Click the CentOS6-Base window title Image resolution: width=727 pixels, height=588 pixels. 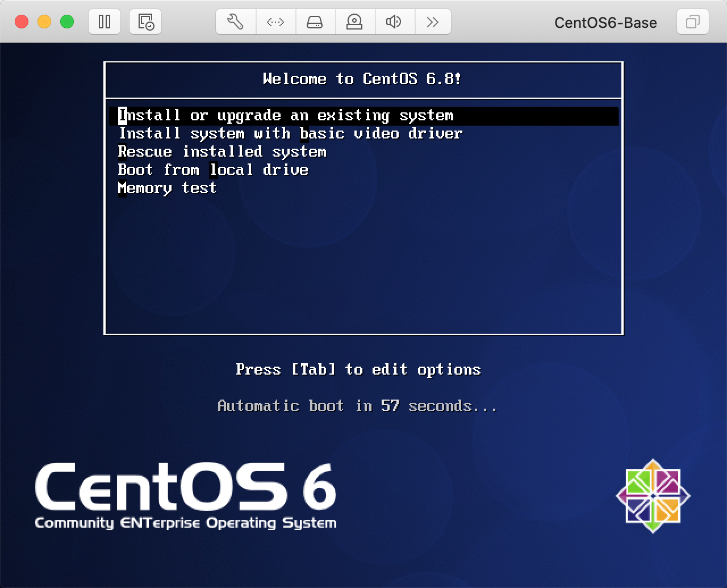[605, 23]
